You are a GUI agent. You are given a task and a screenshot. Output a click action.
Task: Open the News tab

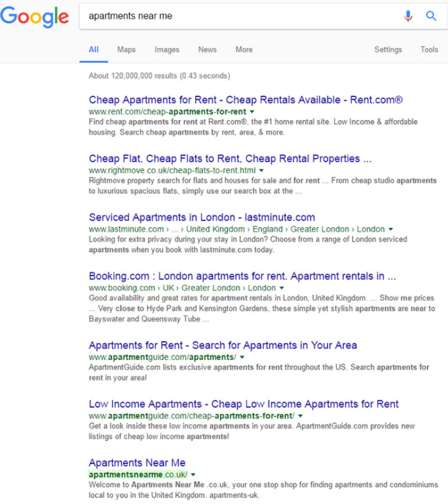(208, 50)
